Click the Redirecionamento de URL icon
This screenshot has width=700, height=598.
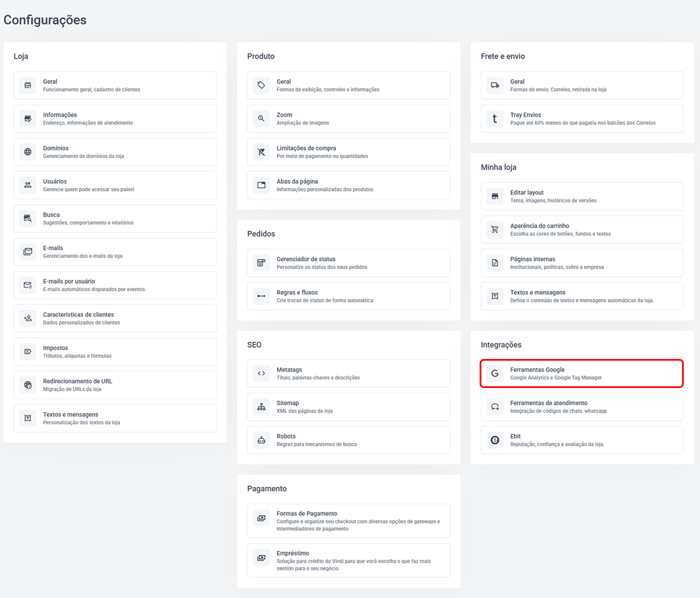[x=28, y=385]
